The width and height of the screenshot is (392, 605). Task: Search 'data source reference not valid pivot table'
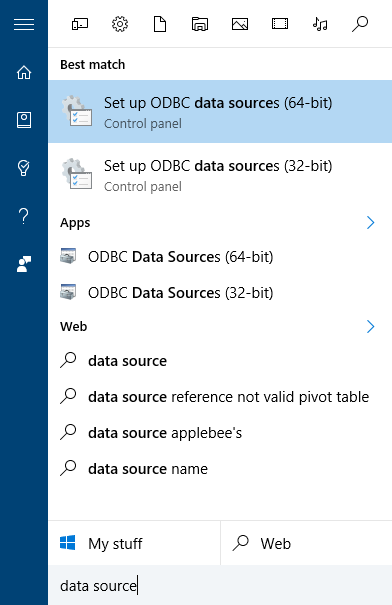click(220, 397)
